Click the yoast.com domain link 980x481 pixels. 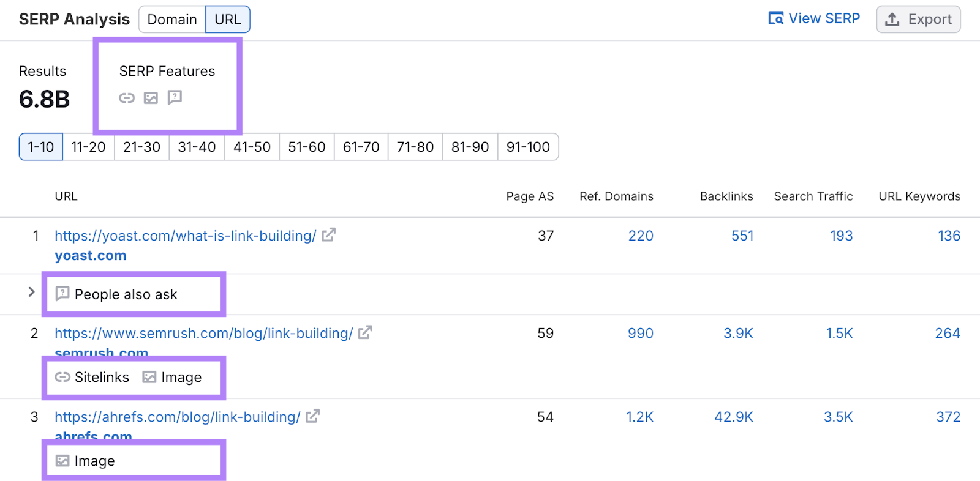click(x=91, y=256)
